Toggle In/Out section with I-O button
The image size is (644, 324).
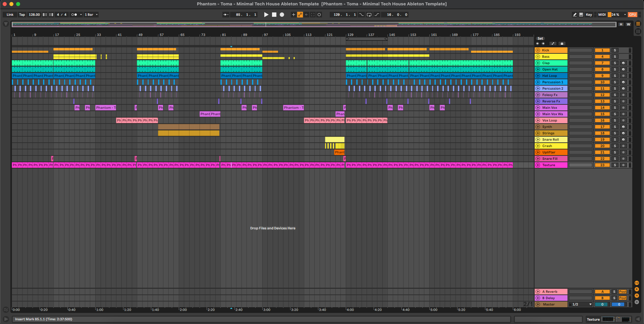coord(637,283)
